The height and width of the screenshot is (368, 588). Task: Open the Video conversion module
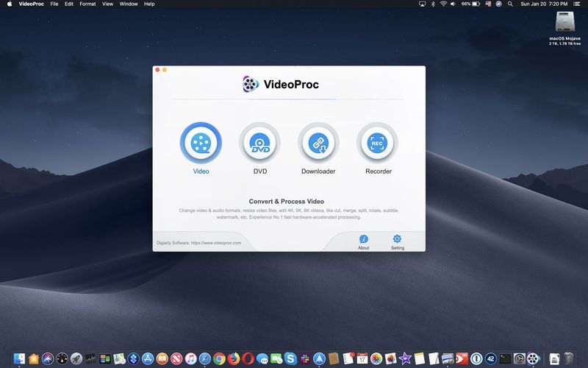pos(201,143)
